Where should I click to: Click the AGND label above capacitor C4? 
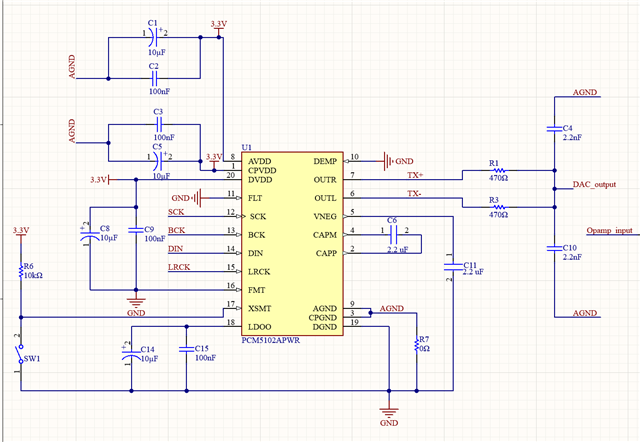(x=585, y=92)
